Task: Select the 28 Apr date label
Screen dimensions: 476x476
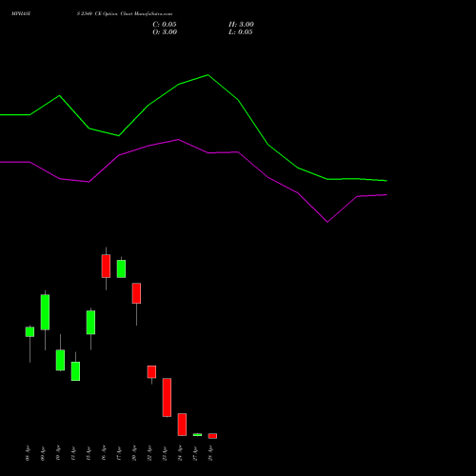Action: (211, 453)
